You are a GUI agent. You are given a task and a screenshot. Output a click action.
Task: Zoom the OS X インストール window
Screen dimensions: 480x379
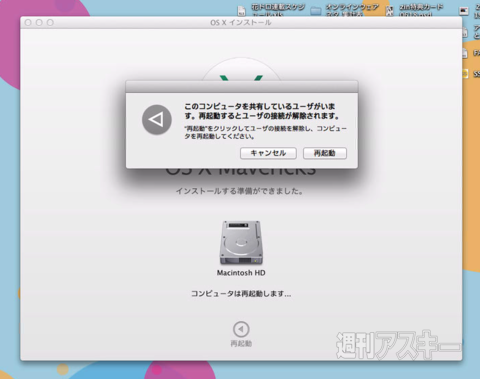click(x=50, y=23)
